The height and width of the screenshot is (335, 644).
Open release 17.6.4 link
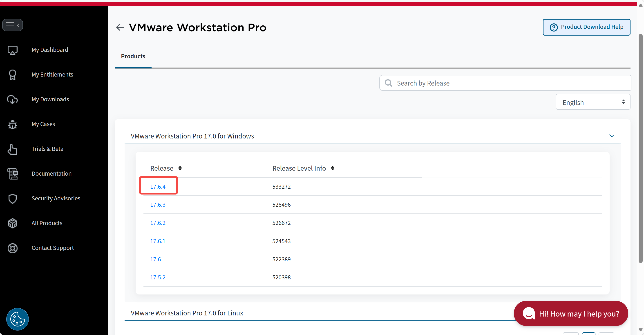(158, 187)
